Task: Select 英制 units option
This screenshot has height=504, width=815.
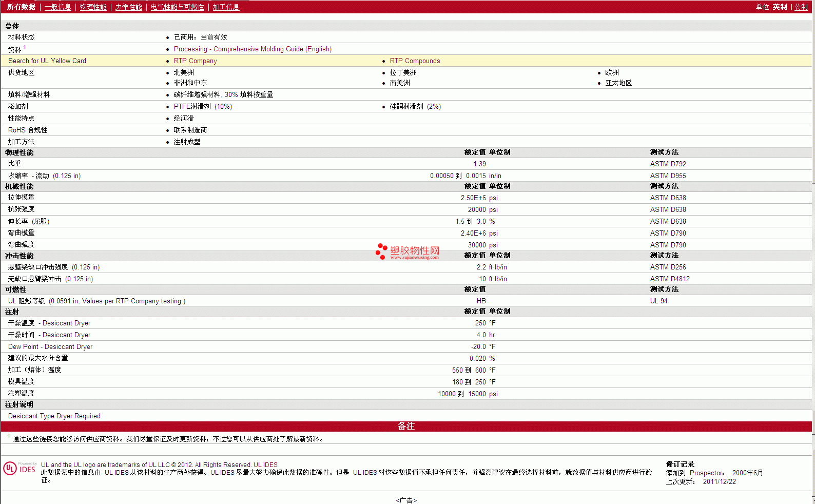Action: [780, 7]
